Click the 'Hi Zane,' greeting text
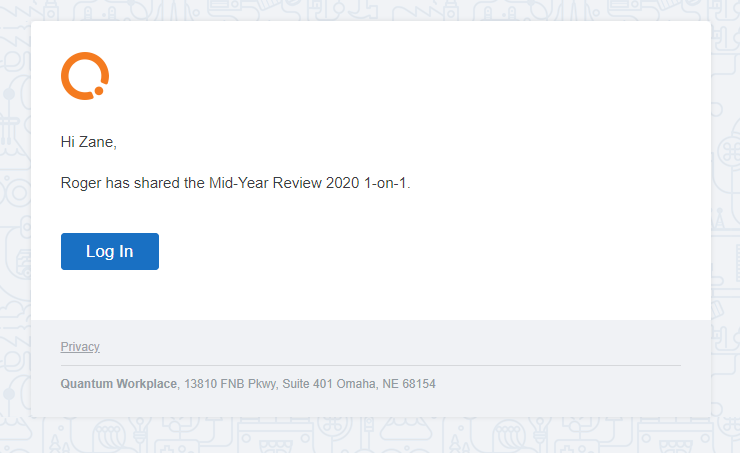Image resolution: width=740 pixels, height=453 pixels. [89, 142]
